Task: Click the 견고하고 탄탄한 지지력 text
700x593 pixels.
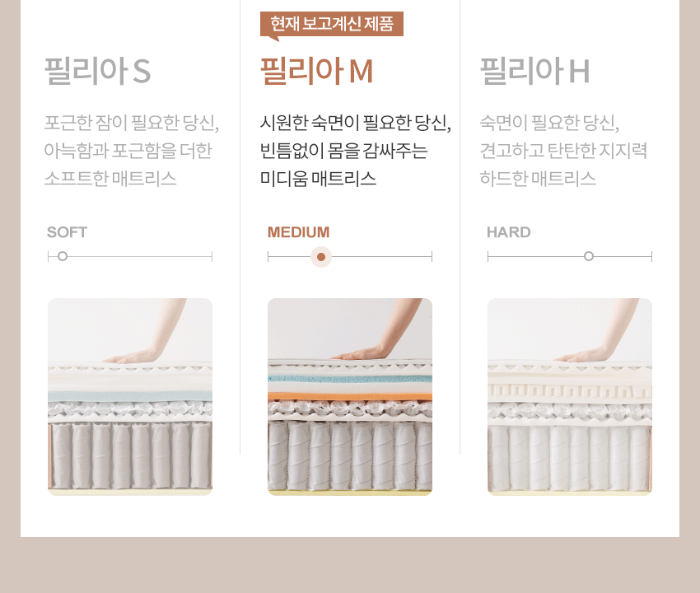Action: point(563,151)
